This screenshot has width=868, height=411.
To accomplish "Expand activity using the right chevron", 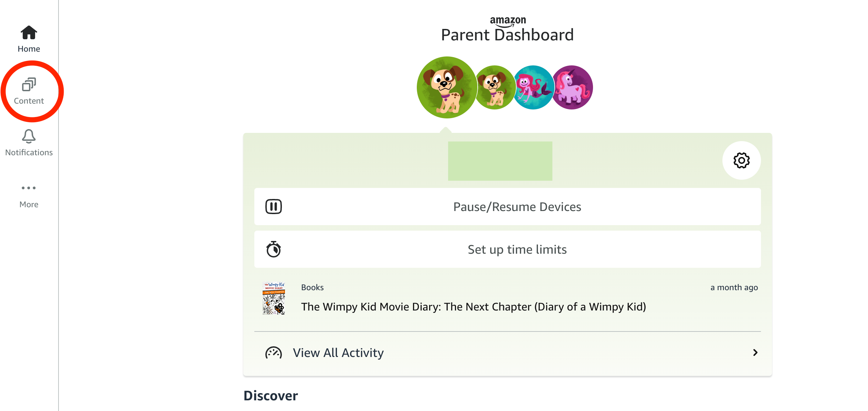I will pyautogui.click(x=755, y=352).
